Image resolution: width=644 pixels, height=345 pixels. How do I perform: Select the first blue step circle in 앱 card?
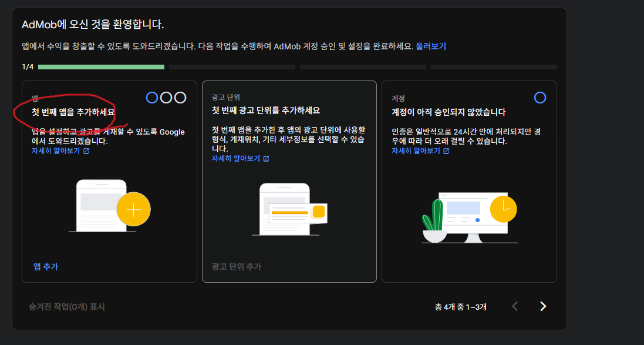pos(152,98)
